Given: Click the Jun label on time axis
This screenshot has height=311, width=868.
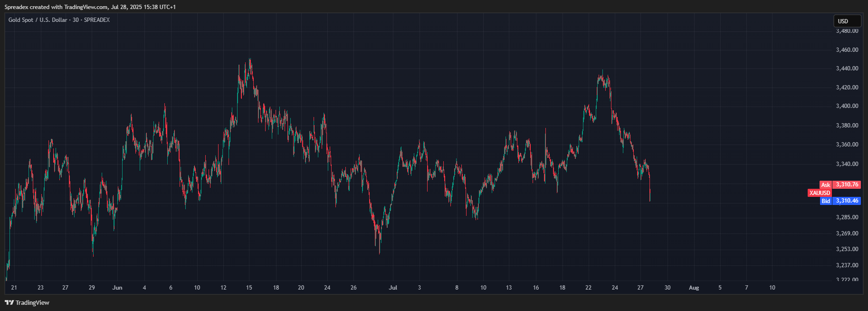Looking at the screenshot, I should (117, 288).
